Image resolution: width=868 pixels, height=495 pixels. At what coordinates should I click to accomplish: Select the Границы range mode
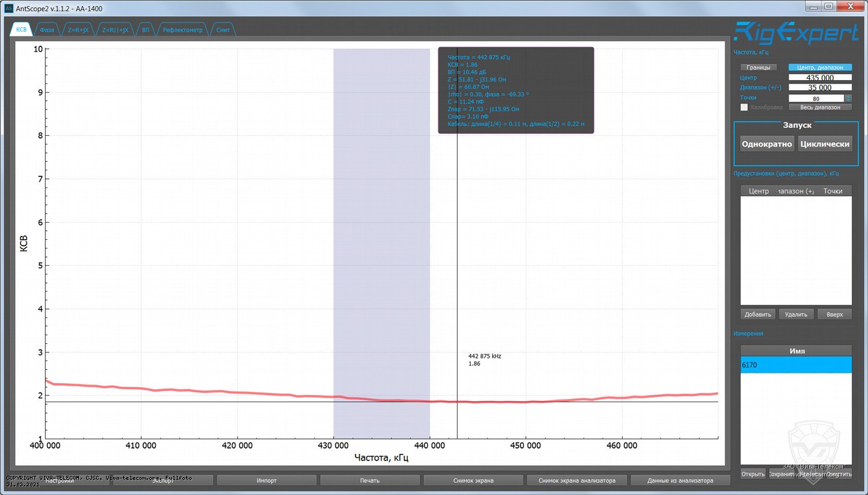pyautogui.click(x=758, y=68)
